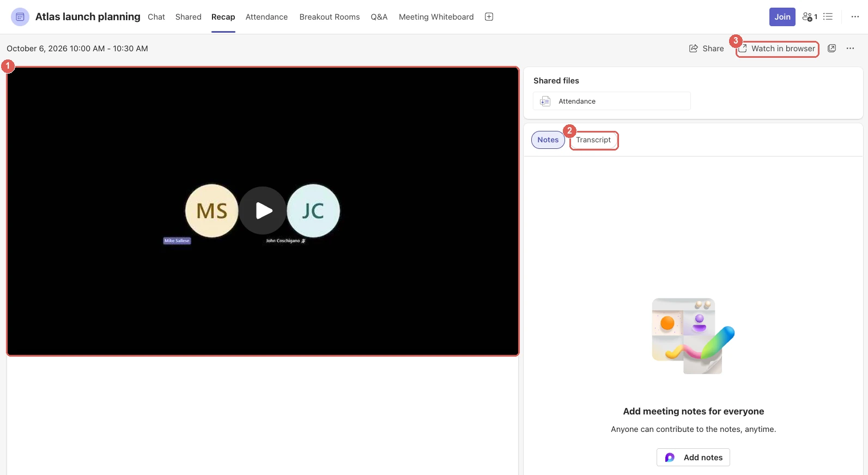Open more options next to the list icon
Viewport: 868px width, 475px height.
[x=855, y=17]
